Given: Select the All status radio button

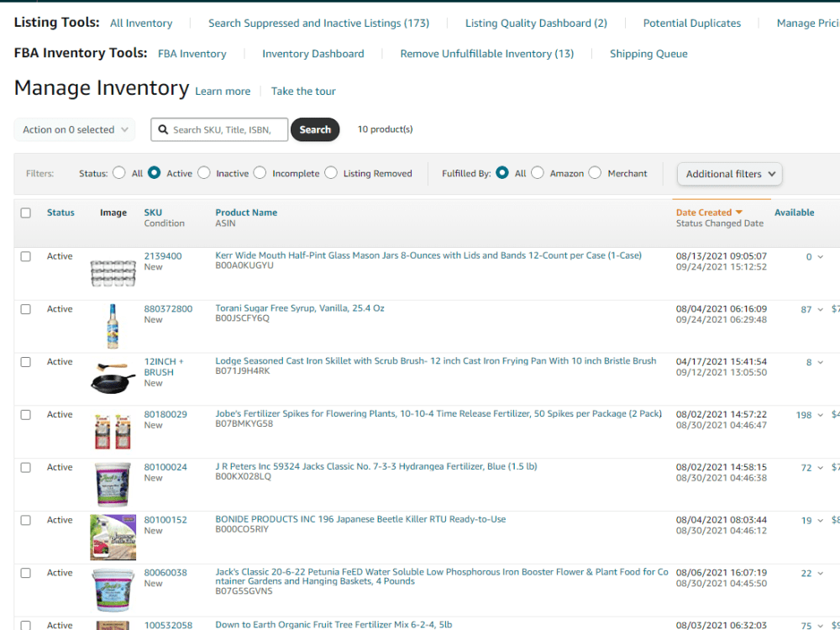Looking at the screenshot, I should [119, 172].
